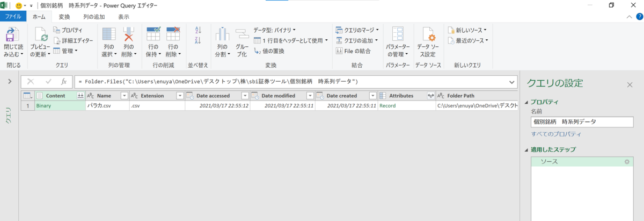Open the クエリの追加 dropdown
Viewport: 644px width, 221px height.
357,40
